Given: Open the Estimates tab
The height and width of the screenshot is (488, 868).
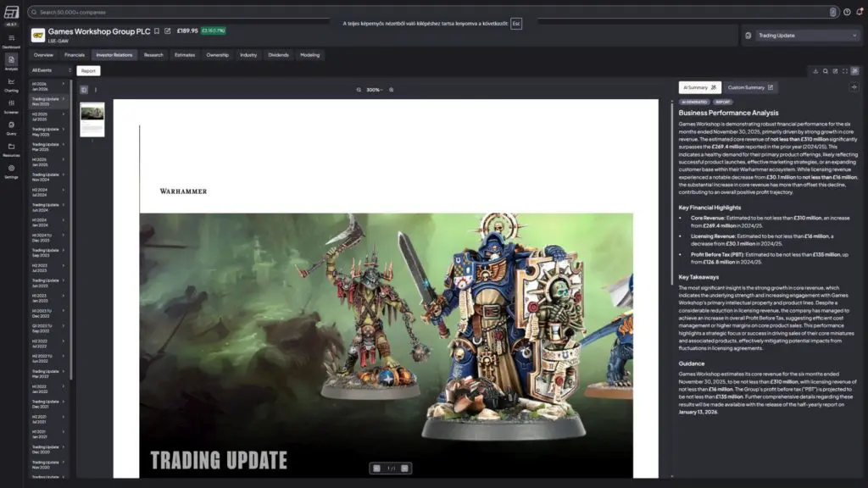Looking at the screenshot, I should click(185, 55).
